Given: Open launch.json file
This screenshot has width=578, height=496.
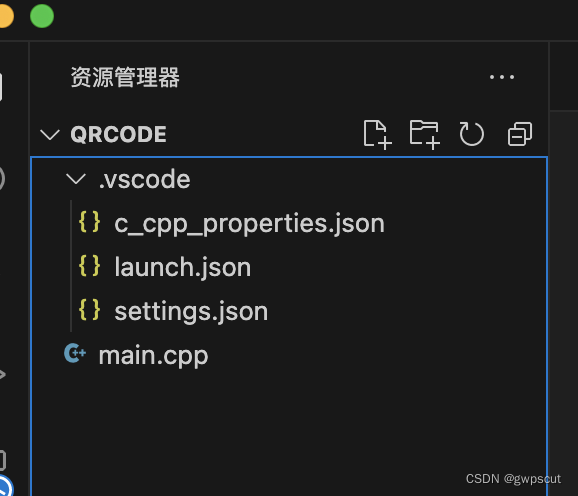Looking at the screenshot, I should [289, 267].
